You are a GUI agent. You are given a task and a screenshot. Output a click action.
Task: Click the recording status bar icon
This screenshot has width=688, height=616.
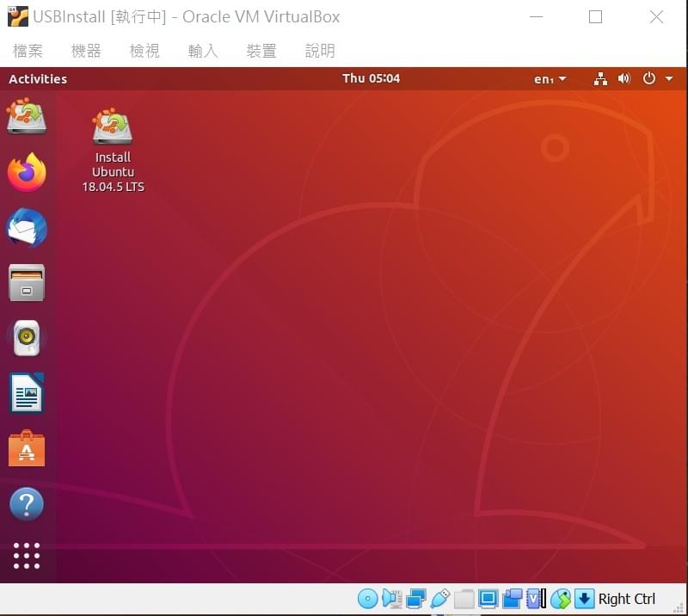coord(512,599)
